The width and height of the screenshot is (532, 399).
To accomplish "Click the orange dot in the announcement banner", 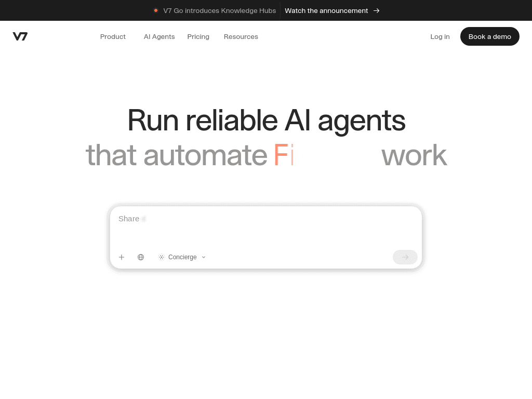I will coord(156,10).
